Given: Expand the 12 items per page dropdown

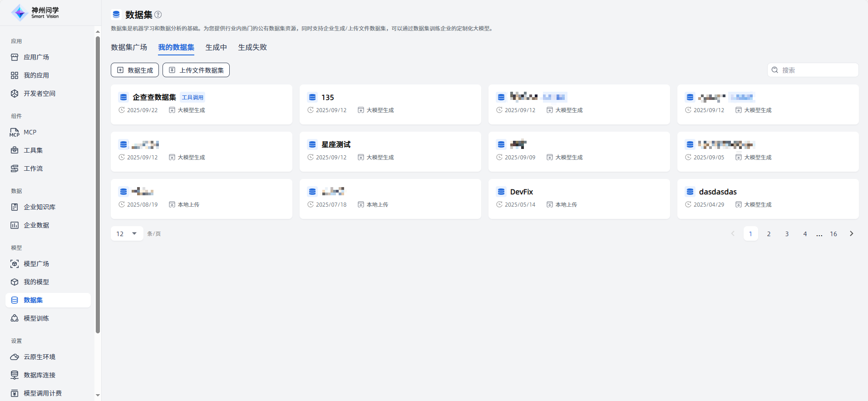Looking at the screenshot, I should (x=127, y=234).
